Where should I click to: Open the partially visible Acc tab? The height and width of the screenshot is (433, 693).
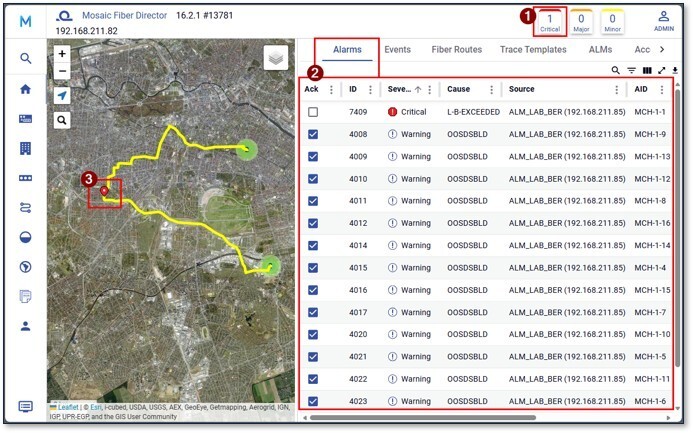click(x=642, y=49)
